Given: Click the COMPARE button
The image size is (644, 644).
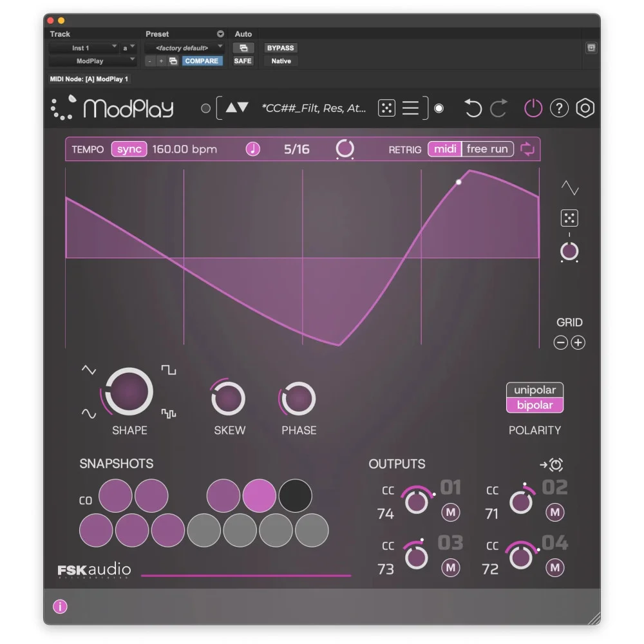Looking at the screenshot, I should pos(202,61).
